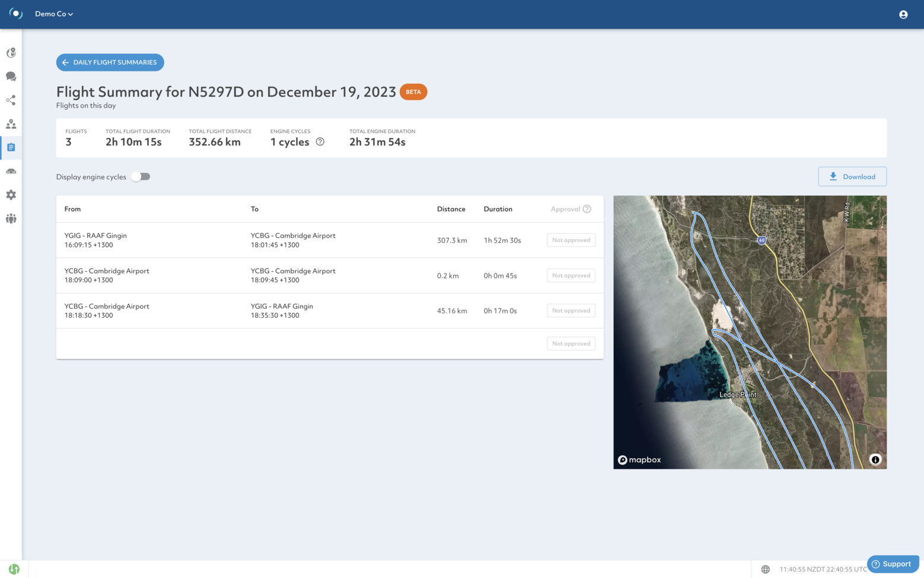Open the settings gear sidebar icon
The image size is (924, 578).
pyautogui.click(x=11, y=195)
